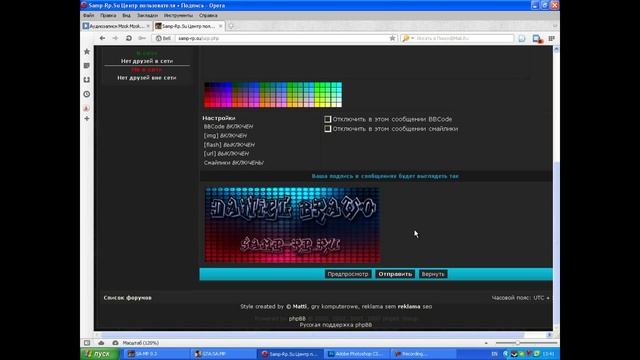Open the history clock icon in sidebar
Viewport: 640px width, 360px height.
87,94
